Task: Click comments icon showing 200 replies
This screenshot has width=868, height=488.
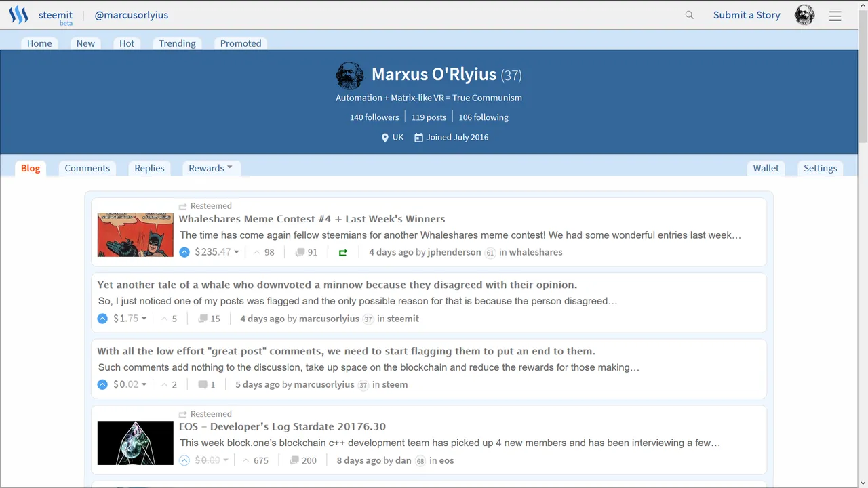Action: (x=294, y=460)
